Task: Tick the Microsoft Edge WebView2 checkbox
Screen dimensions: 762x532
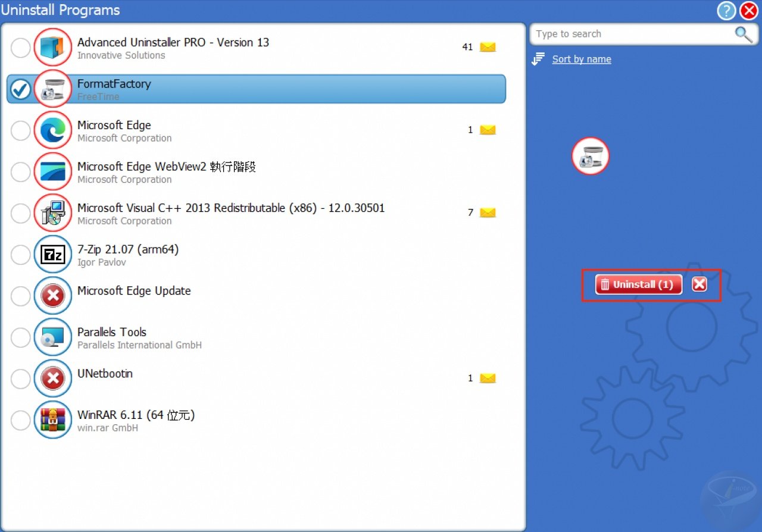Action: coord(21,173)
